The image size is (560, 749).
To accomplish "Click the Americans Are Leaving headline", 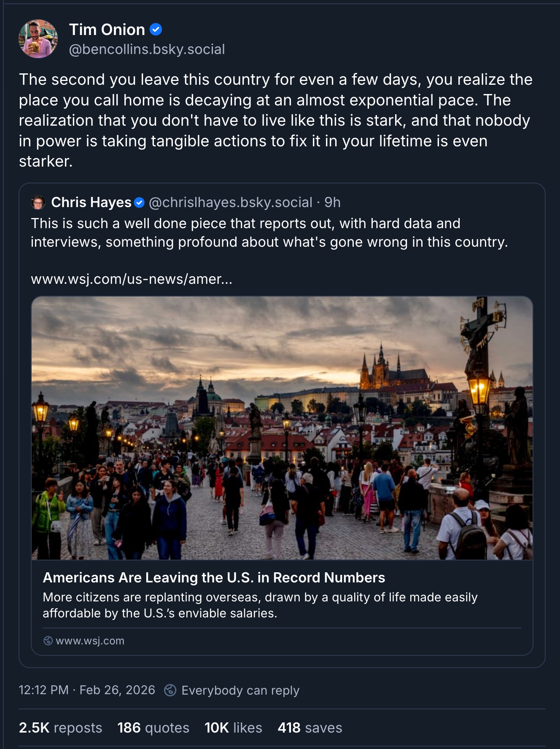I will click(x=214, y=577).
